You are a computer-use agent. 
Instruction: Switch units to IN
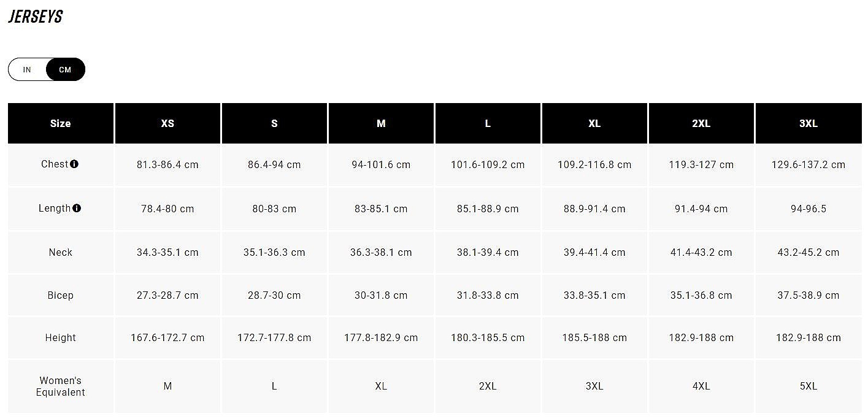(27, 70)
